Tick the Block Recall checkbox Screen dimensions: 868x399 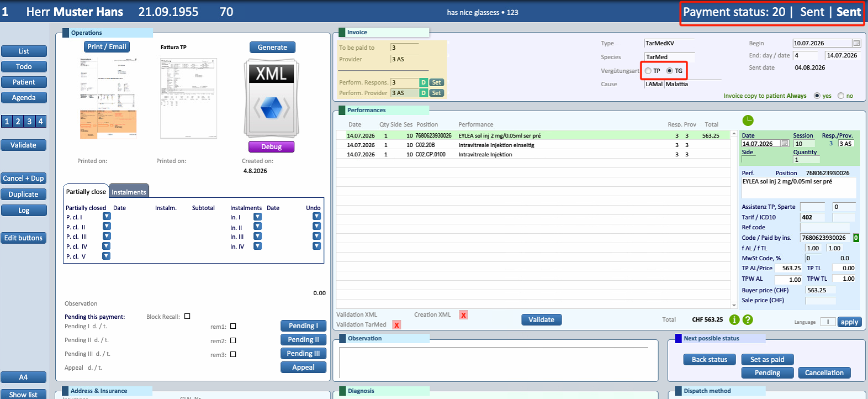(187, 317)
